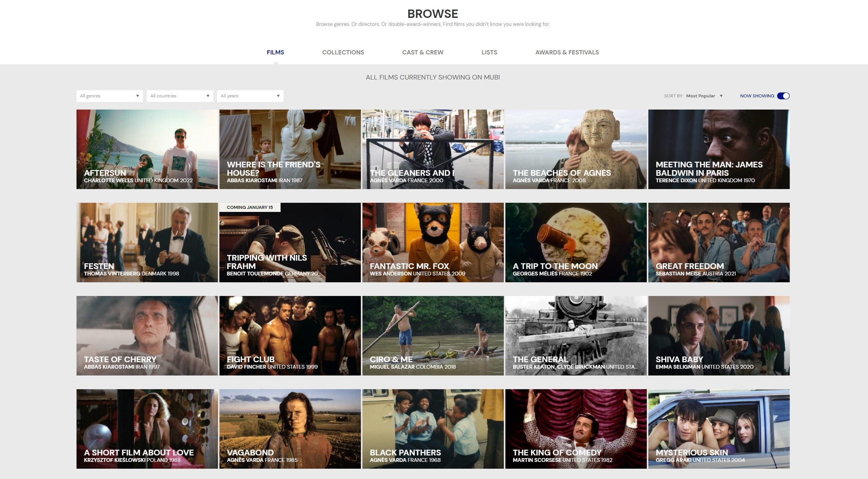Open Shiva Baby
This screenshot has width=868, height=479.
tap(719, 336)
